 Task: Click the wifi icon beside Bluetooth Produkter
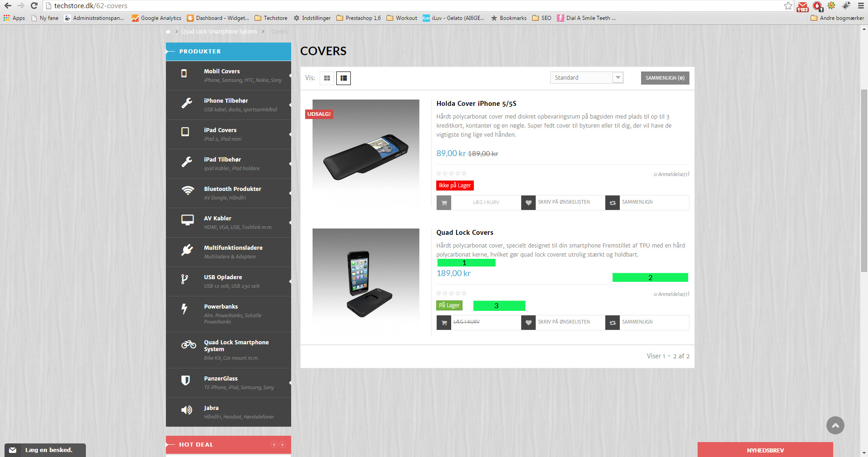click(x=188, y=190)
